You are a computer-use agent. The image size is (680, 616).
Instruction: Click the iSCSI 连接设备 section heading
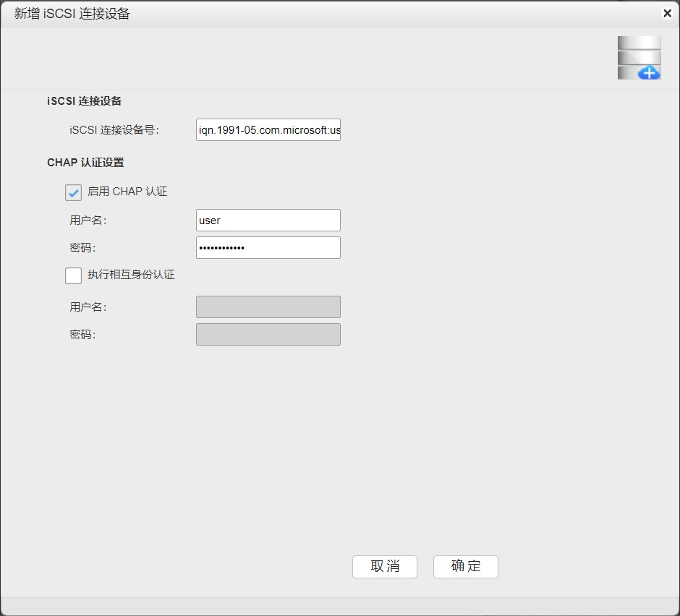coord(85,101)
